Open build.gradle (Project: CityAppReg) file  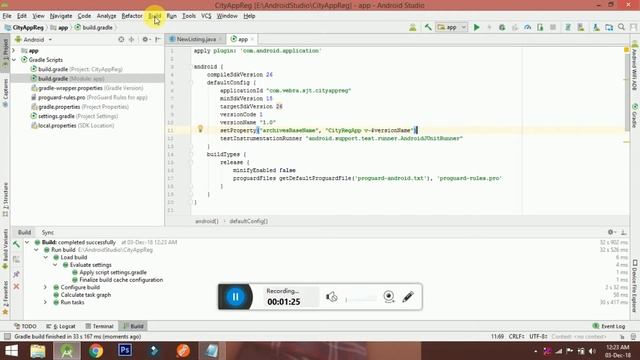pos(76,69)
